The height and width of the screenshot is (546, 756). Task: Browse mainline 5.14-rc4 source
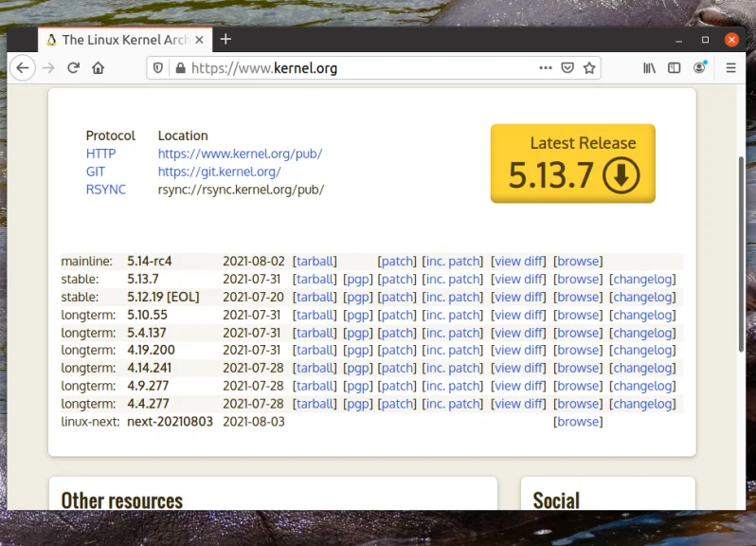pyautogui.click(x=578, y=262)
